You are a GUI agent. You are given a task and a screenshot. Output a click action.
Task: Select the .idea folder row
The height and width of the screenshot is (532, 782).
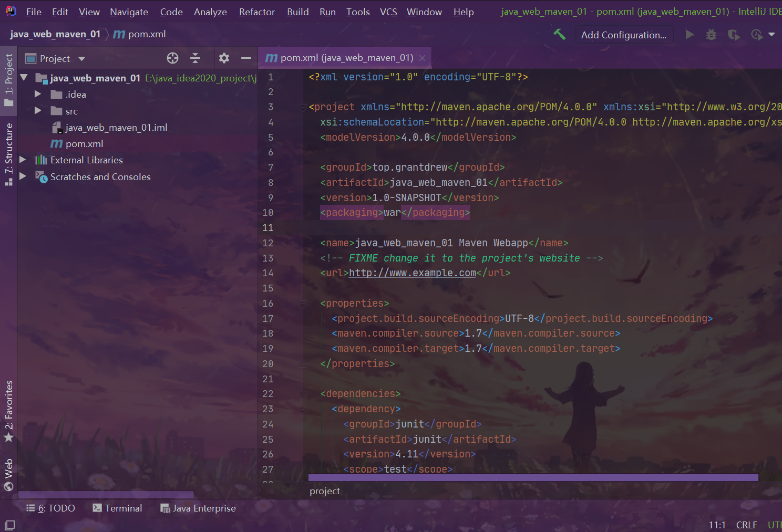(138, 95)
